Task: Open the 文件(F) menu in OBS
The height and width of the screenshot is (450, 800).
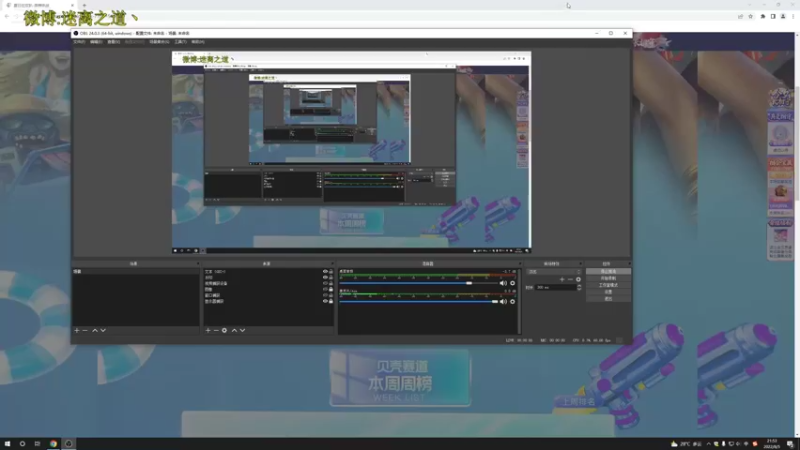Action: click(x=79, y=42)
